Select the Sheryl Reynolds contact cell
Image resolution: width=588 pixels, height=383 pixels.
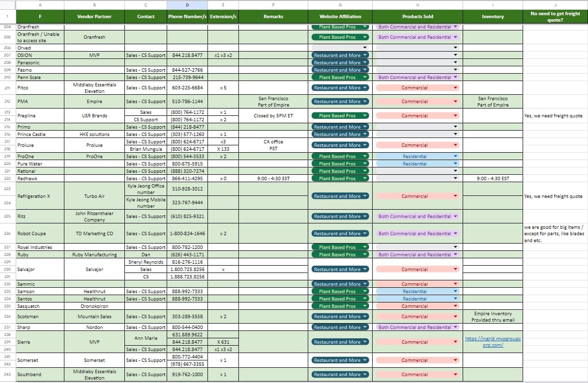[x=146, y=262]
